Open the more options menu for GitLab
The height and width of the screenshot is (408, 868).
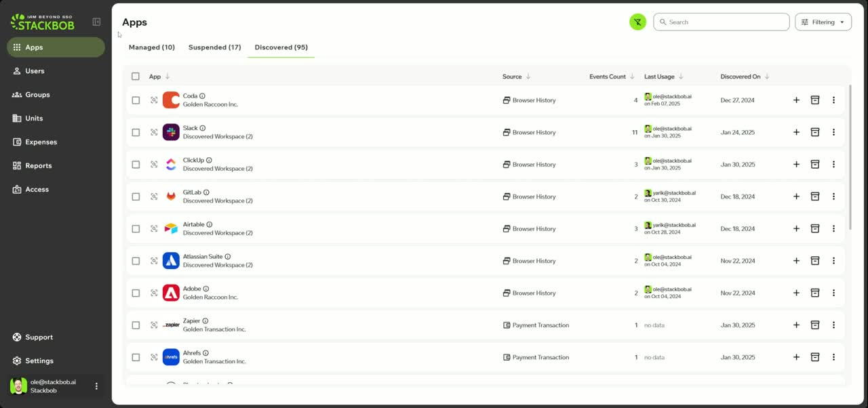[833, 197]
